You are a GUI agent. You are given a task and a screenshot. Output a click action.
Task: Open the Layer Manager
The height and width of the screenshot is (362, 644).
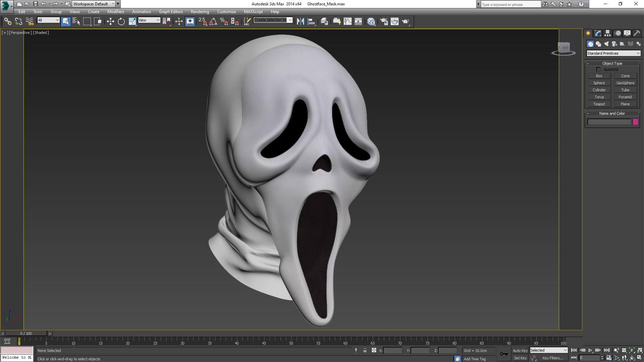coord(324,21)
